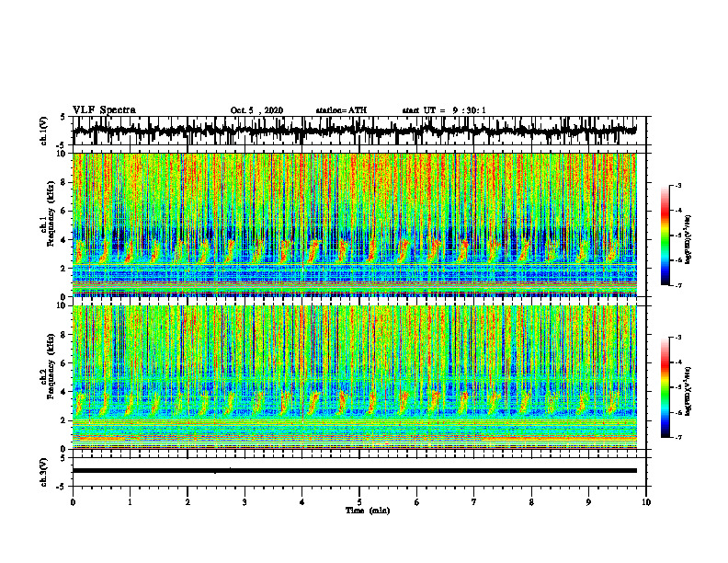Click time axis tick label "1"

[130, 502]
